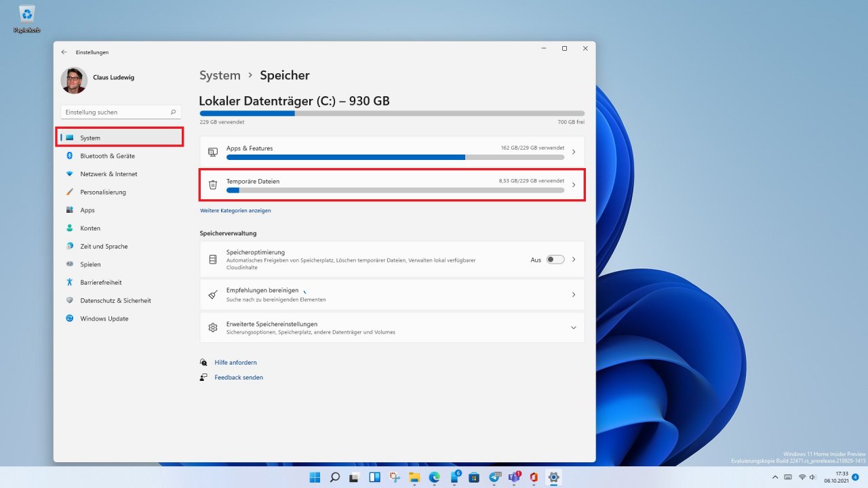Focus the Einstellung suchen search box
The height and width of the screenshot is (488, 868).
click(121, 112)
